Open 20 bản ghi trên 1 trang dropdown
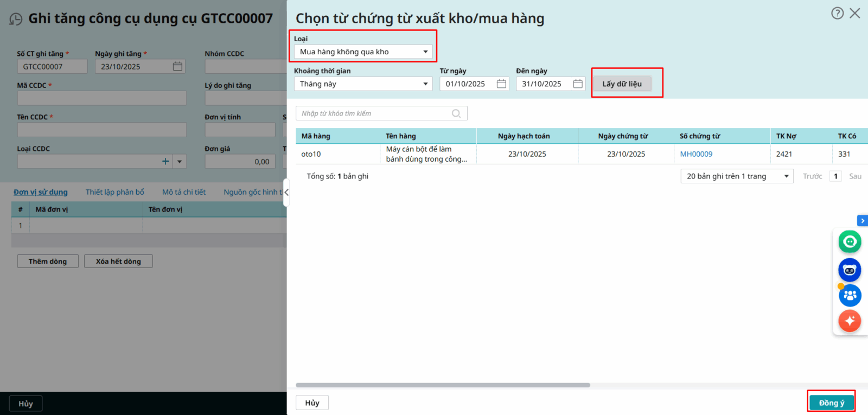This screenshot has height=415, width=868. click(x=737, y=176)
